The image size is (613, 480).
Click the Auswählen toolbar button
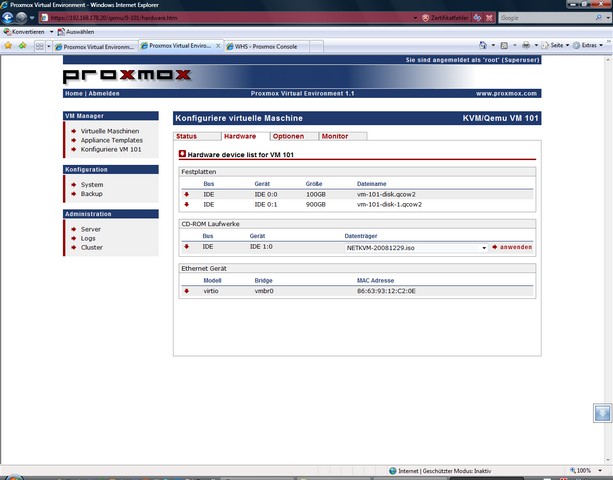pyautogui.click(x=76, y=32)
